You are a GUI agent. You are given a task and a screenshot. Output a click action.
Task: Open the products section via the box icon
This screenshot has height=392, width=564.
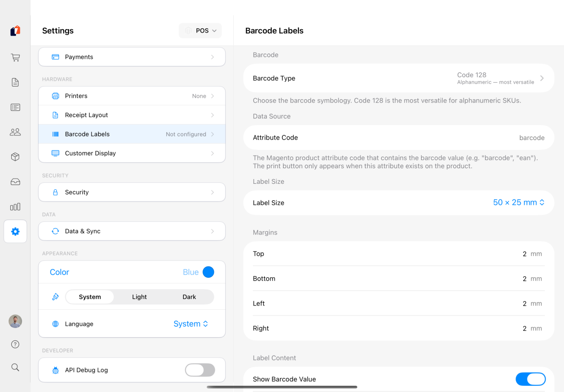pos(15,157)
